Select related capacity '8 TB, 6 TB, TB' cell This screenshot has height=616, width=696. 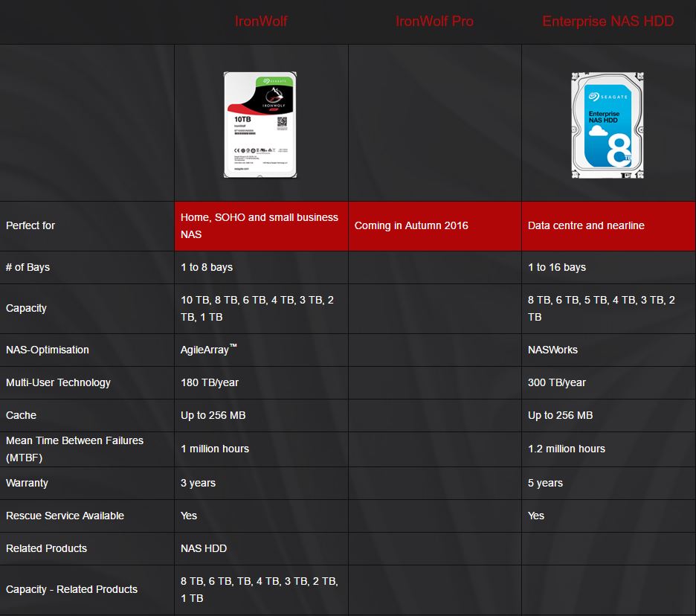262,590
